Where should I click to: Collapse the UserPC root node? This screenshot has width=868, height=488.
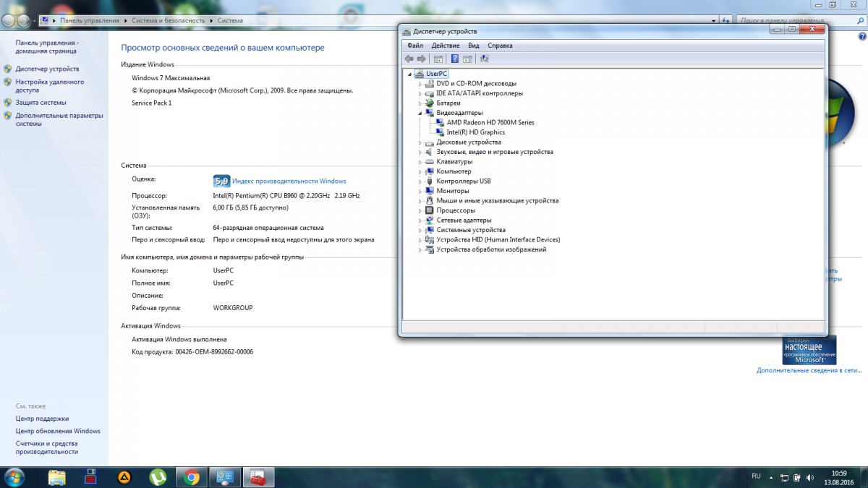click(x=409, y=74)
